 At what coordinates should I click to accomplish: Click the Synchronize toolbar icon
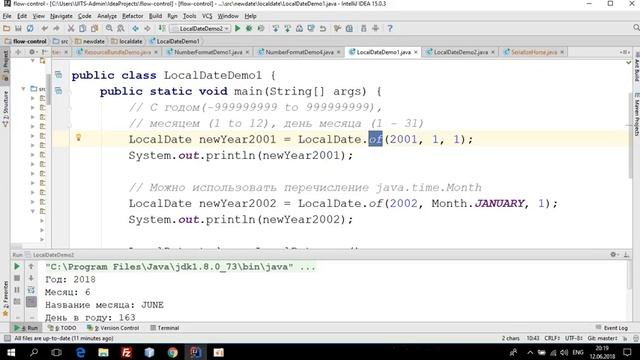tap(30, 29)
